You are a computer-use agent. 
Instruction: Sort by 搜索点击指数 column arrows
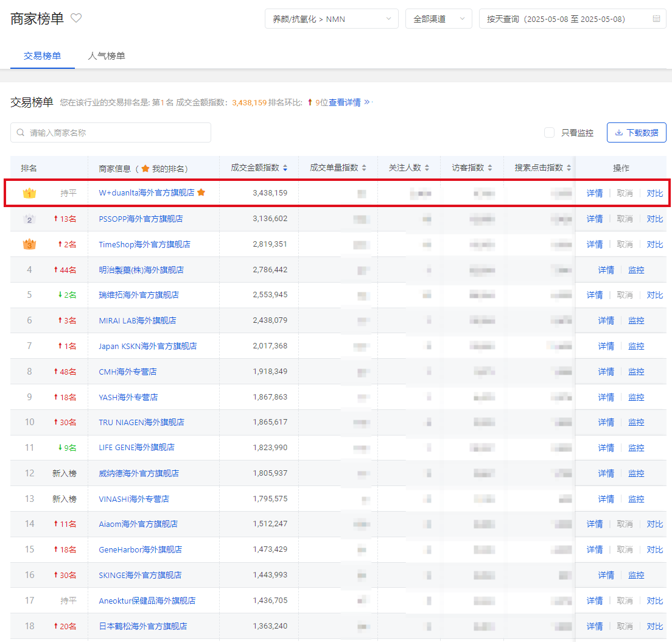pyautogui.click(x=569, y=168)
